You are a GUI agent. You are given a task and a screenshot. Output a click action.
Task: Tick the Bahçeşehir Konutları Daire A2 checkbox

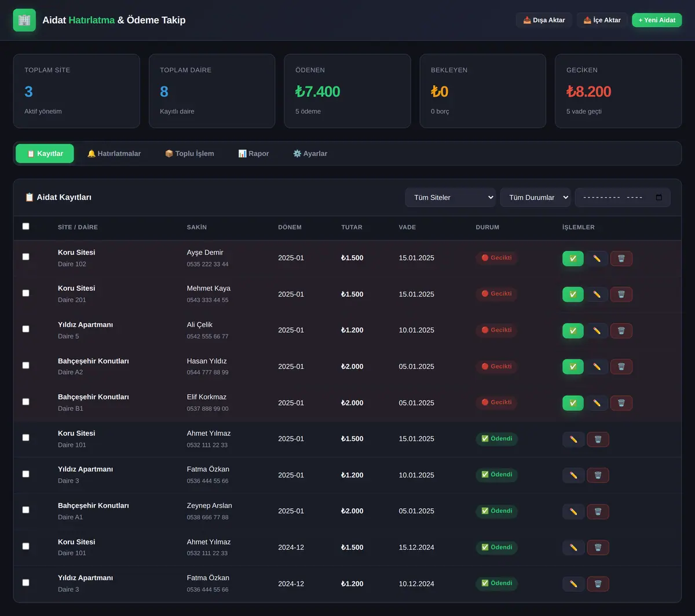pos(25,366)
